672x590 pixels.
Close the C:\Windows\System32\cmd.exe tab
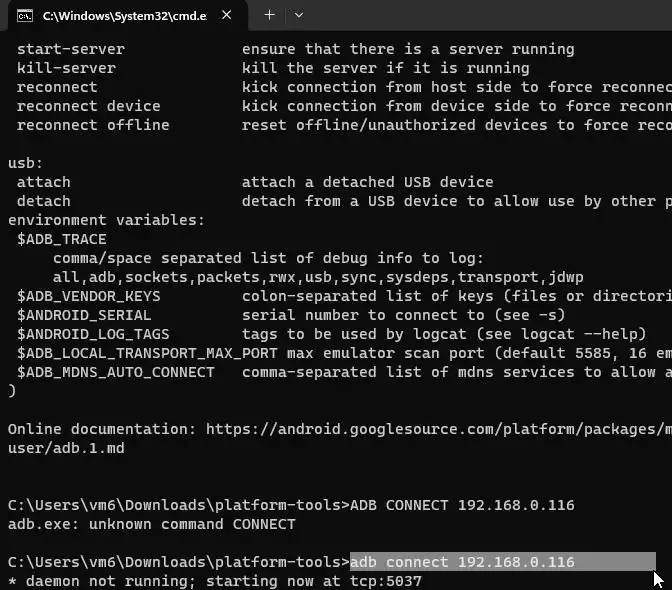[227, 15]
